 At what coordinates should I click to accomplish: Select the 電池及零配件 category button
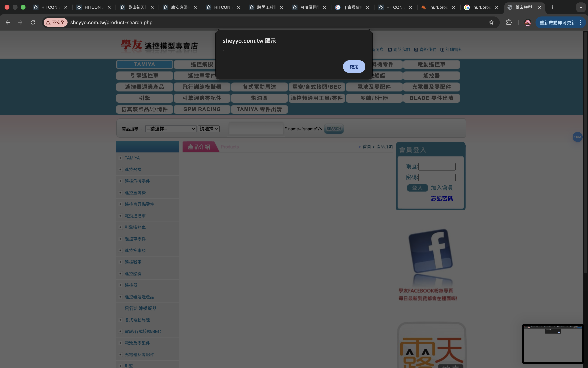coord(374,87)
